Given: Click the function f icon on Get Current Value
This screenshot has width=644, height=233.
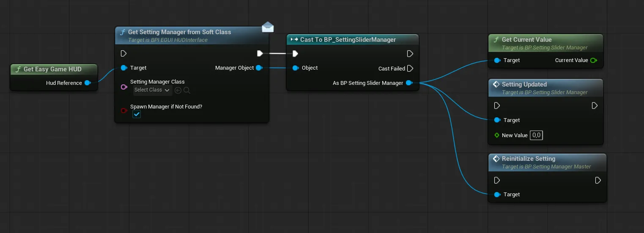Looking at the screenshot, I should [496, 40].
